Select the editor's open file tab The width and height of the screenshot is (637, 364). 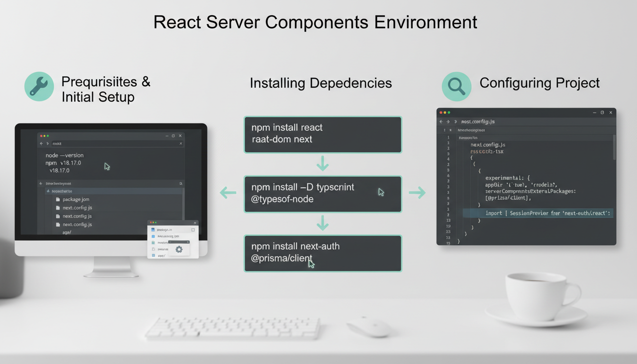point(471,130)
